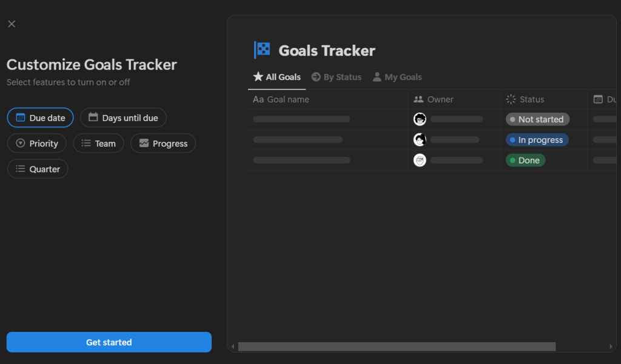621x364 pixels.
Task: Click the Owner column people icon
Action: [x=418, y=99]
